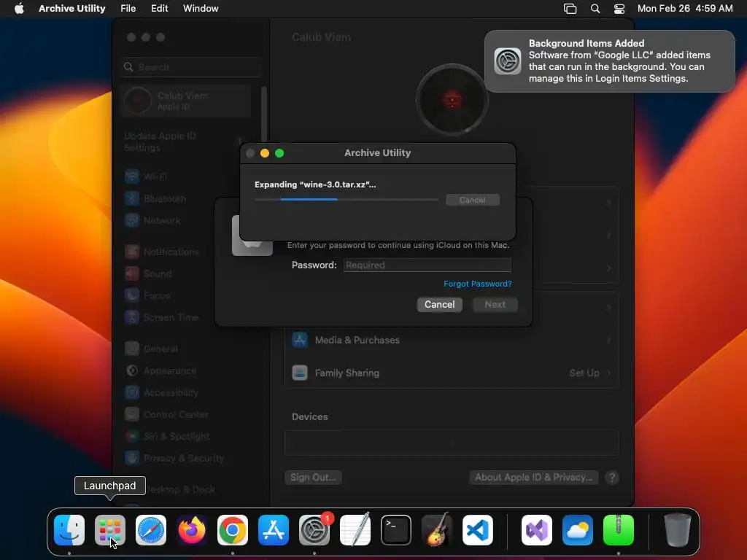Open Google Chrome from the Dock
This screenshot has width=747, height=560.
pos(233,530)
